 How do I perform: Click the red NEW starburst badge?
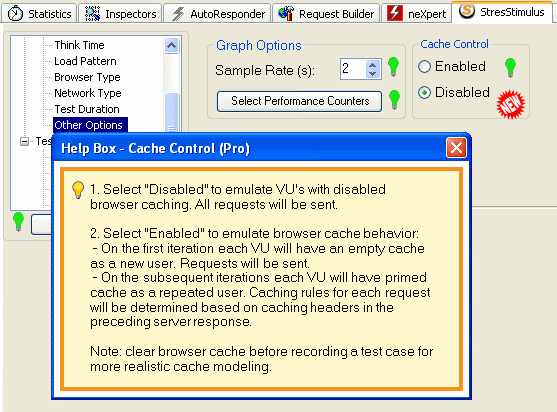(510, 104)
